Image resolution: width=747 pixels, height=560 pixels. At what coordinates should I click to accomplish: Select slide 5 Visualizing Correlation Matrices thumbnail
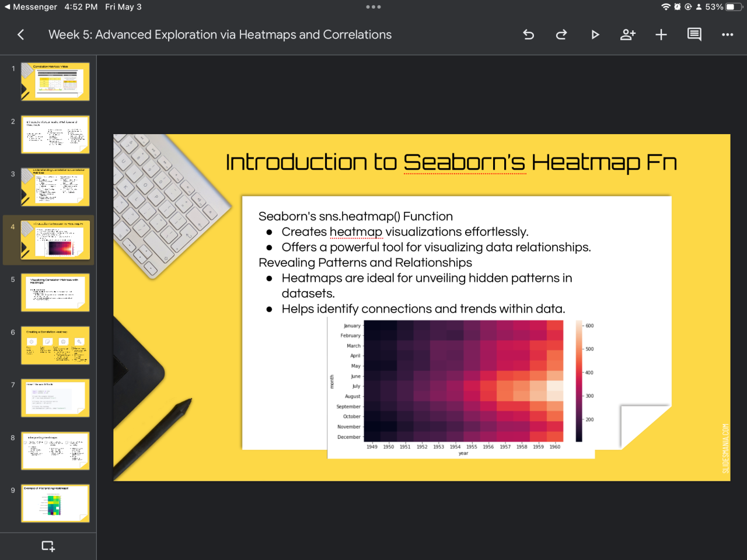[x=55, y=292]
